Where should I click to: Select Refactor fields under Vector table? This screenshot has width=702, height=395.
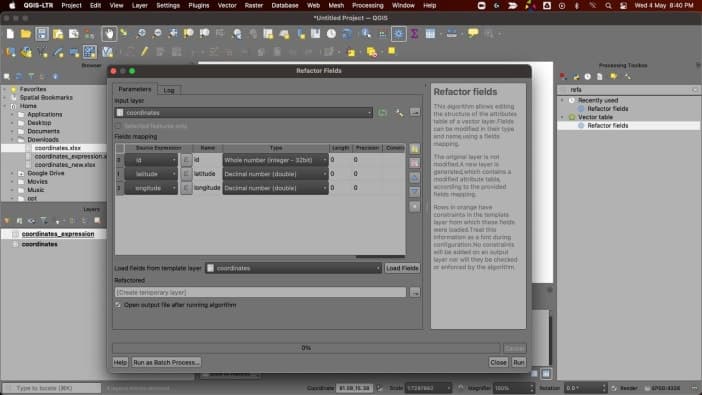(x=608, y=126)
